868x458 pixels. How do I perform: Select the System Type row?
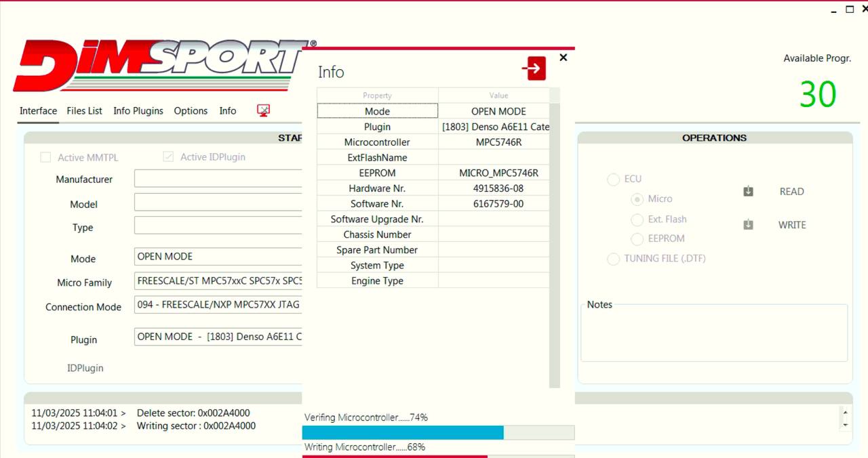click(433, 266)
